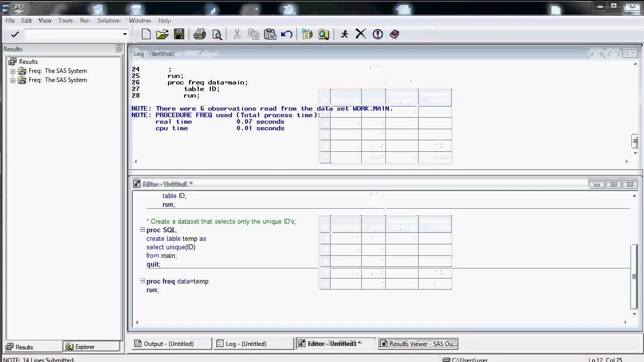Open the command bar dropdown arrow
Viewport: 644px width, 362px height.
pos(124,34)
